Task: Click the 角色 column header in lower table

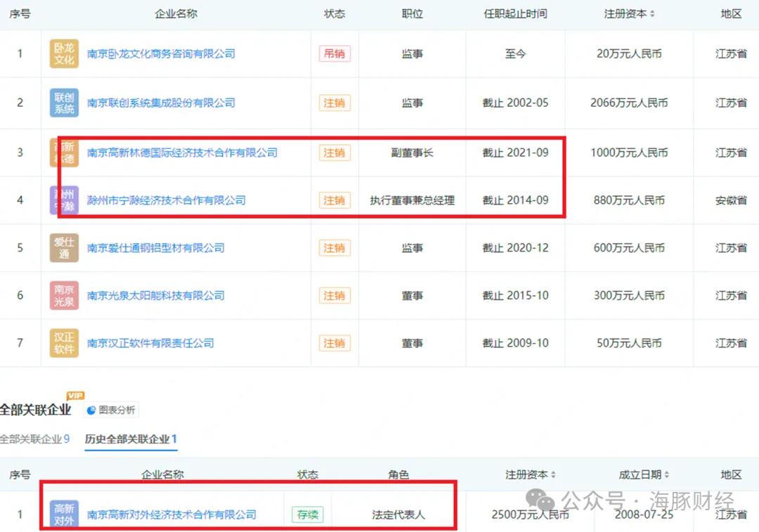Action: point(398,475)
